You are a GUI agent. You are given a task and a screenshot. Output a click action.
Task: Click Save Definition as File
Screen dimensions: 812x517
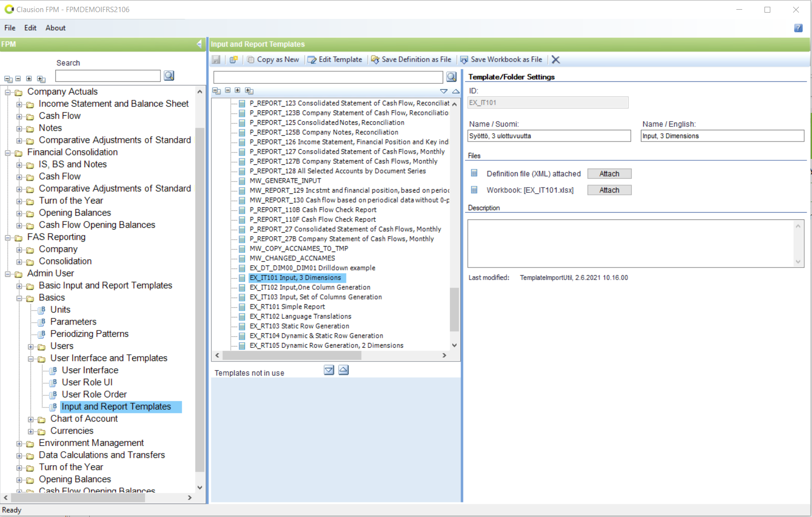[x=412, y=60]
